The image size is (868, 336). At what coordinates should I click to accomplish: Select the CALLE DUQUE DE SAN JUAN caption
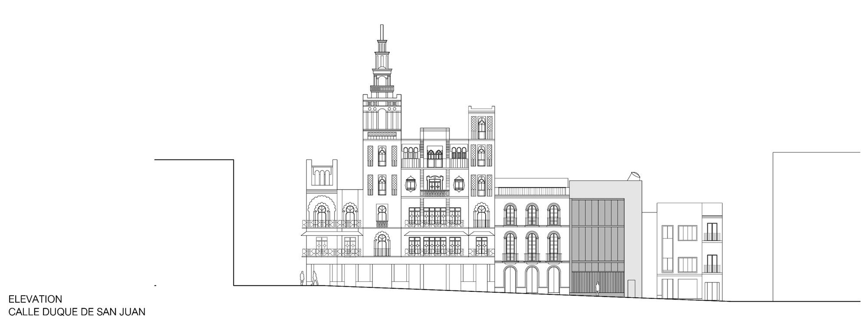[x=76, y=312]
